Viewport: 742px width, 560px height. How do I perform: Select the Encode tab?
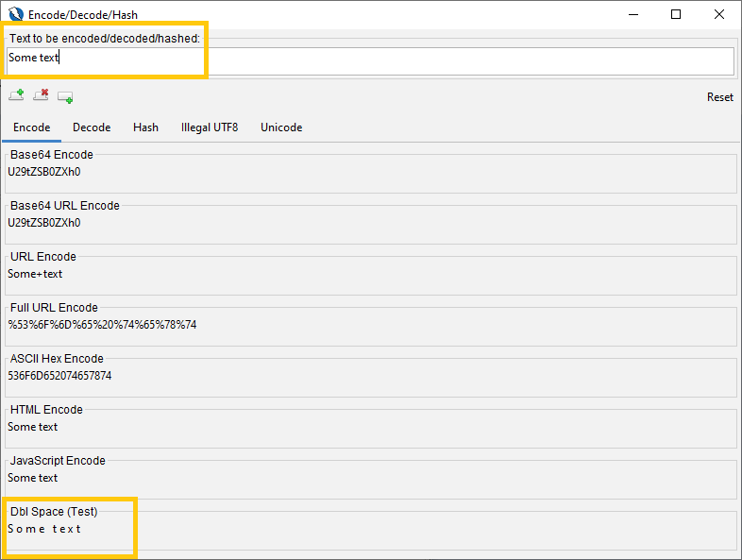pos(32,127)
